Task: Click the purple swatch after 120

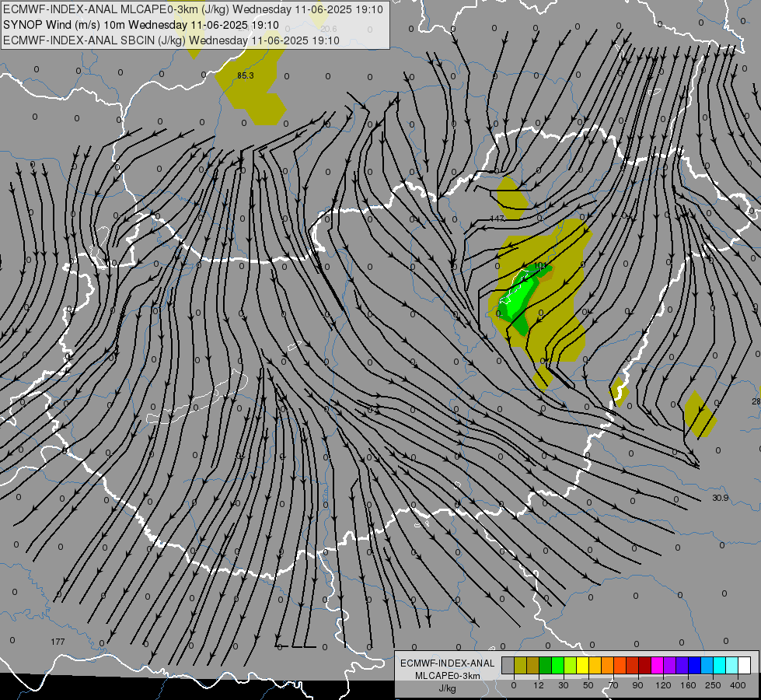Action: tap(670, 665)
